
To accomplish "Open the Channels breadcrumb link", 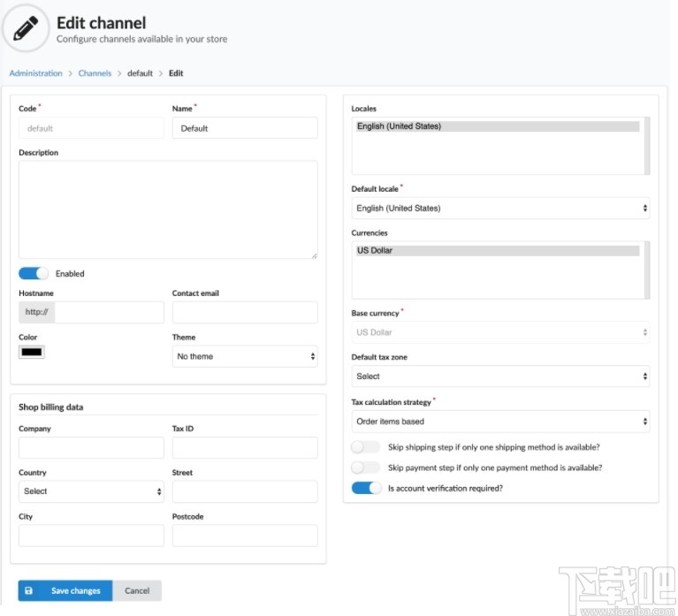I will 95,73.
